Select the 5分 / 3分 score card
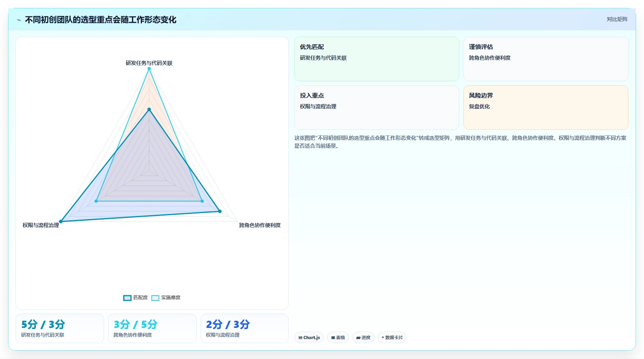Image resolution: width=644 pixels, height=359 pixels. click(x=60, y=328)
